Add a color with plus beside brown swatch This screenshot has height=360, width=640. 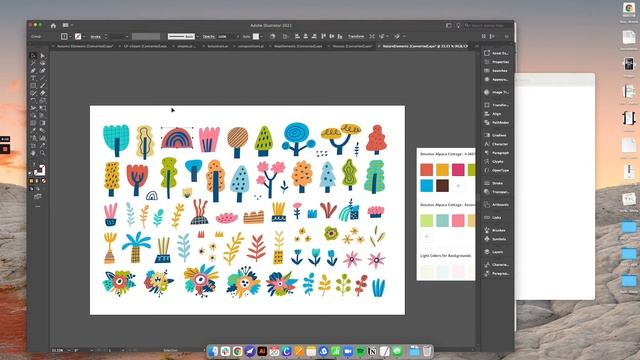(458, 186)
